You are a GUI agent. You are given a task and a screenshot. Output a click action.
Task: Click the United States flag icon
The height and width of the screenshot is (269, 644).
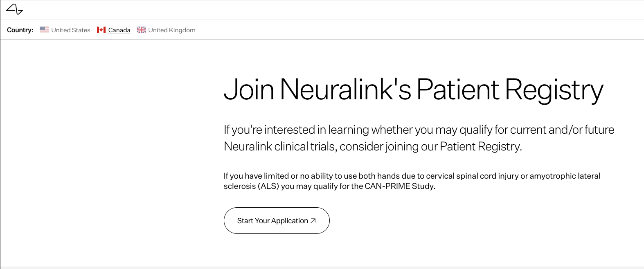pos(44,30)
